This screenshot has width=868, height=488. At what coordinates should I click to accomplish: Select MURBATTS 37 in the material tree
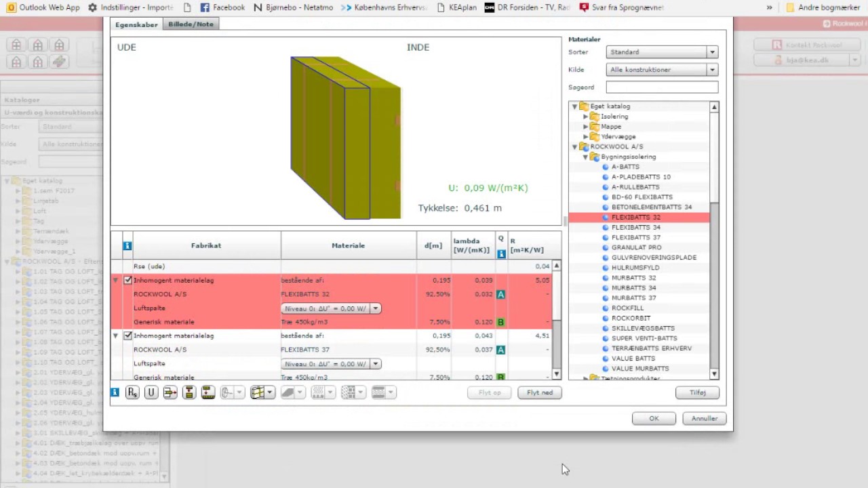coord(633,298)
